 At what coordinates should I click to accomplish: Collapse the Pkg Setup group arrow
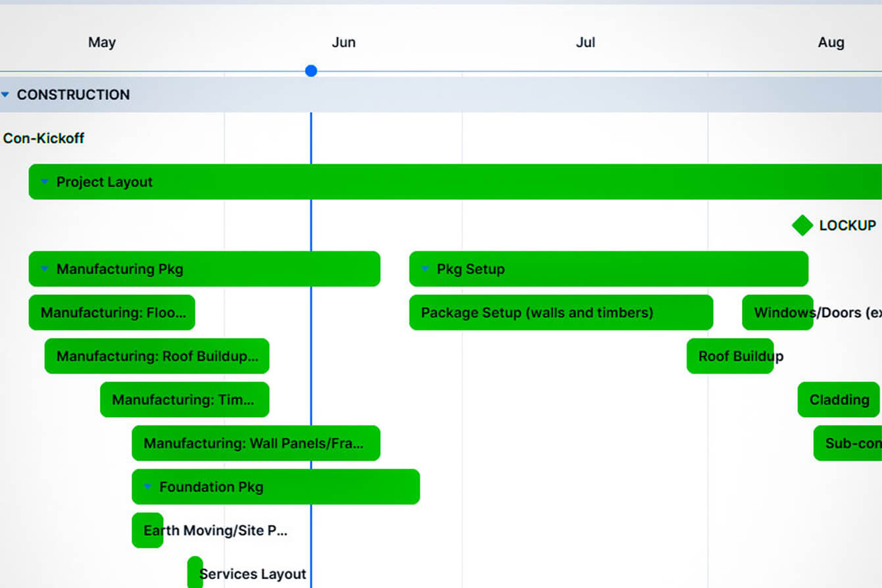coord(425,268)
